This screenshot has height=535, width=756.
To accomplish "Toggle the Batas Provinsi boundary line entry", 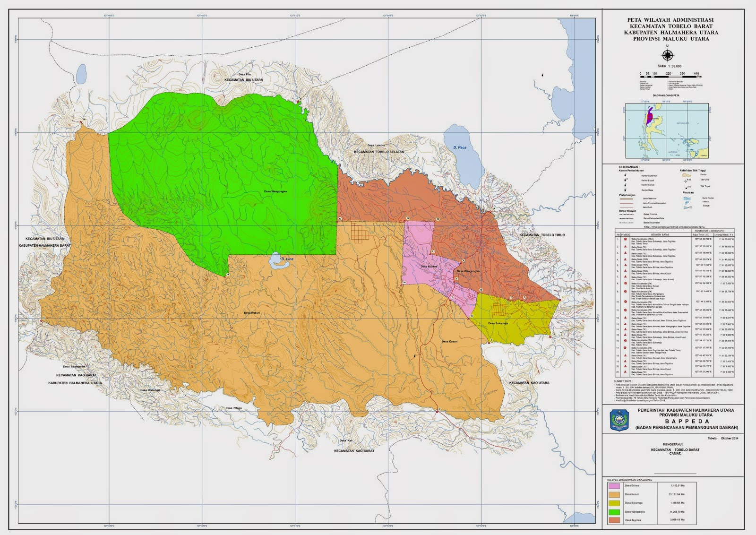I will 627,214.
